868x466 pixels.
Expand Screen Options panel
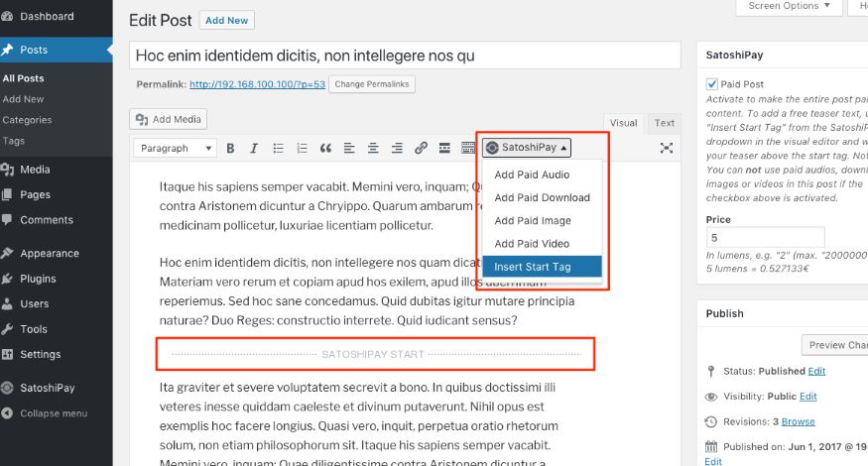(789, 6)
